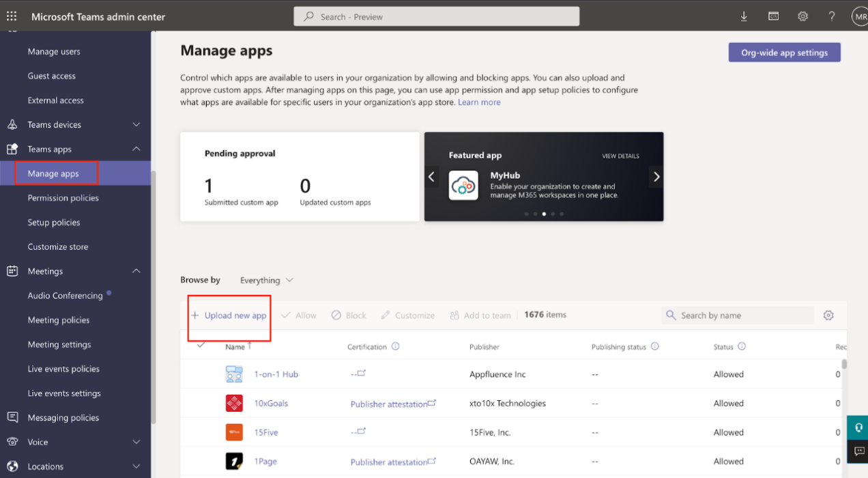Click the Search by name field

tap(738, 315)
